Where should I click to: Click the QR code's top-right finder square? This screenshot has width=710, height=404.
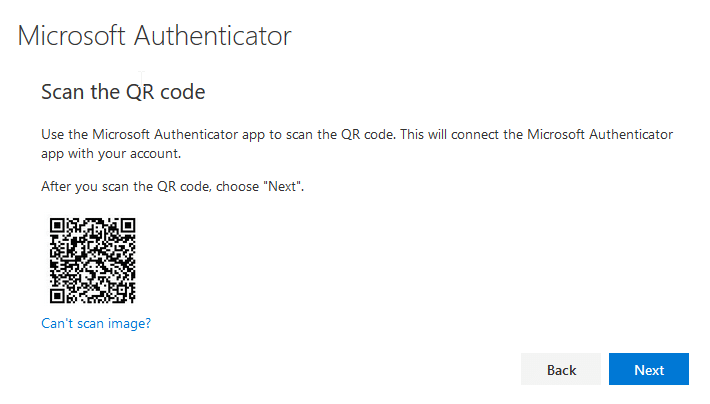128,225
